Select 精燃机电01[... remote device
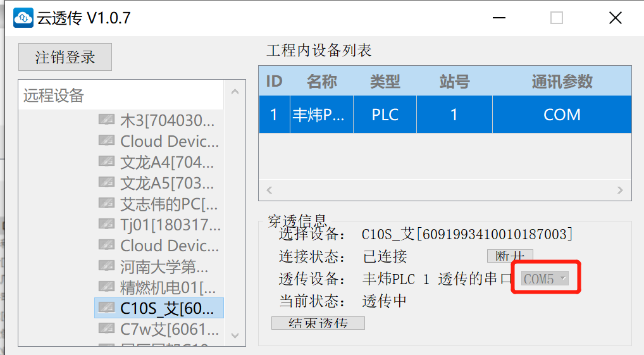Image resolution: width=644 pixels, height=355 pixels. [x=168, y=288]
